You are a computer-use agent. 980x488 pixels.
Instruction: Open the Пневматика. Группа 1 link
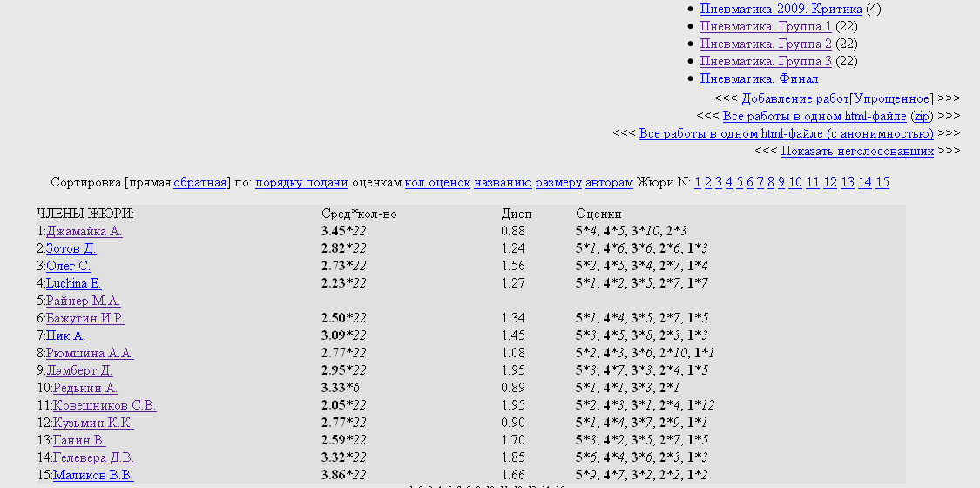point(766,26)
